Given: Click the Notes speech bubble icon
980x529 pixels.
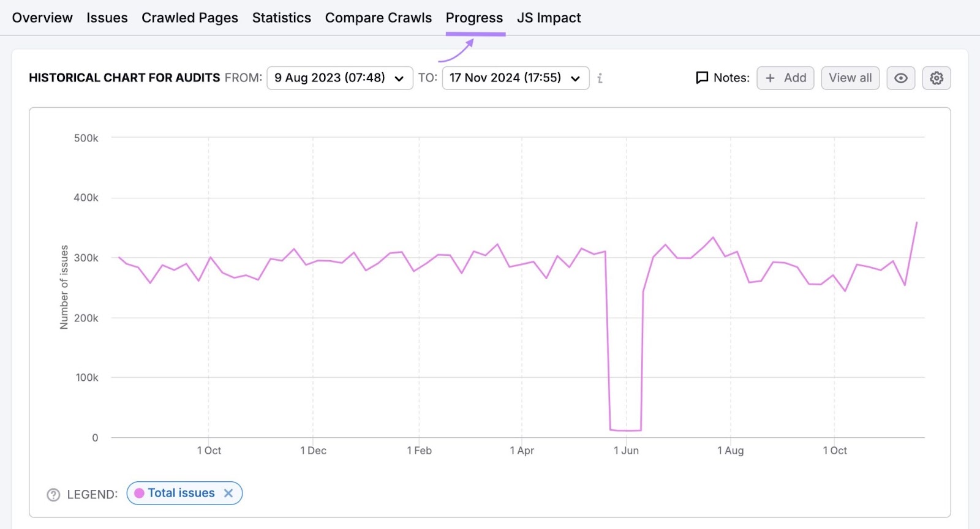Looking at the screenshot, I should pyautogui.click(x=702, y=78).
